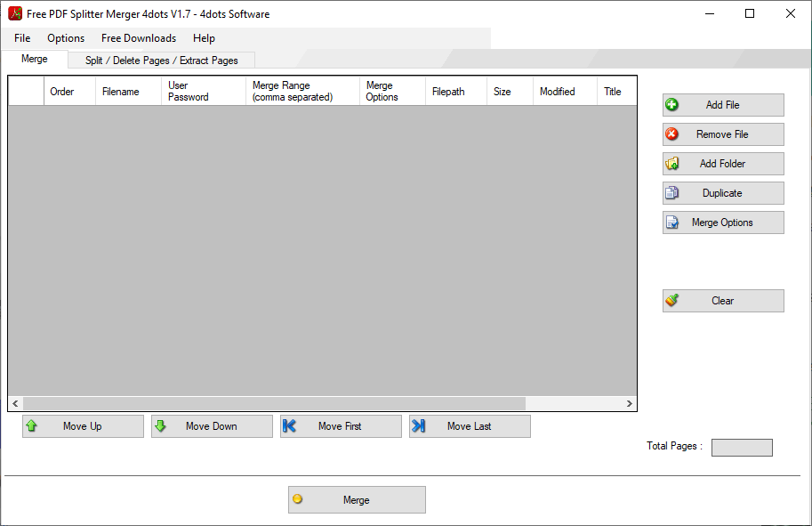This screenshot has height=526, width=812.
Task: Sort by the Order column header
Action: [x=70, y=91]
